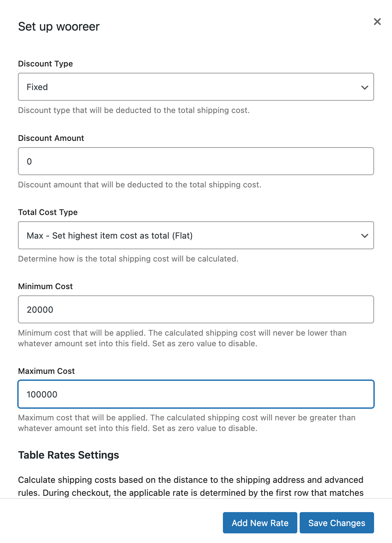Click the Set up wooreer dialog title
Image resolution: width=392 pixels, height=543 pixels.
coord(59,27)
